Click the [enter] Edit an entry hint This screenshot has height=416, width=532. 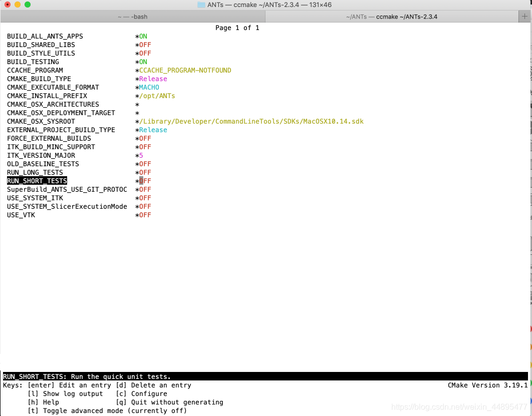[69, 385]
